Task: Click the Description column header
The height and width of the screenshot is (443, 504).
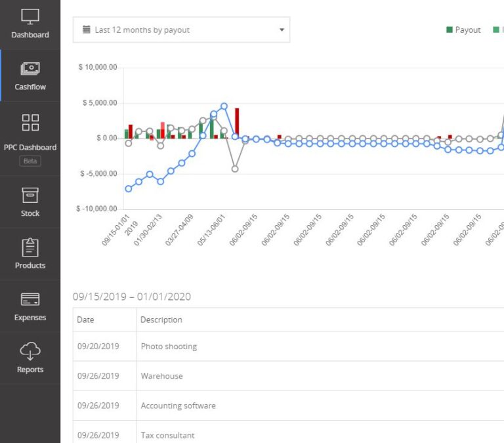Action: click(161, 320)
